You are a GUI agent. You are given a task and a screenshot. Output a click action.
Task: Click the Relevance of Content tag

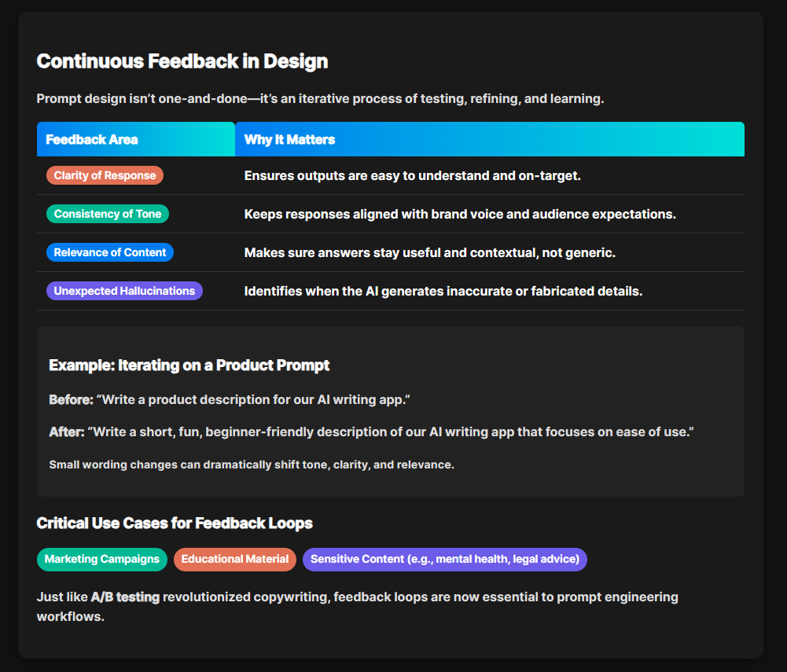click(110, 252)
